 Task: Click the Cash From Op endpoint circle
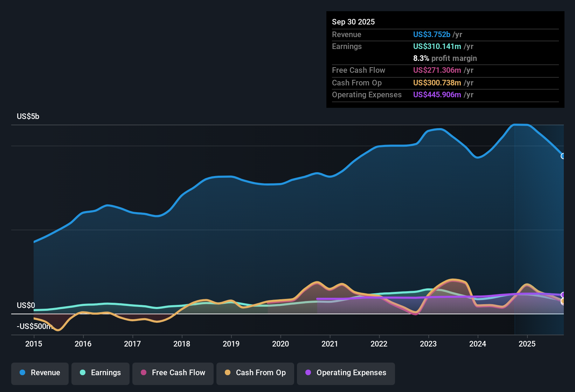tap(563, 302)
